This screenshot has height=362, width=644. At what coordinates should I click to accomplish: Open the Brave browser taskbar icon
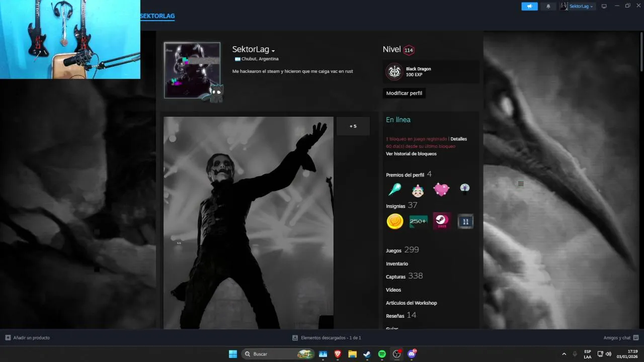pos(338,354)
